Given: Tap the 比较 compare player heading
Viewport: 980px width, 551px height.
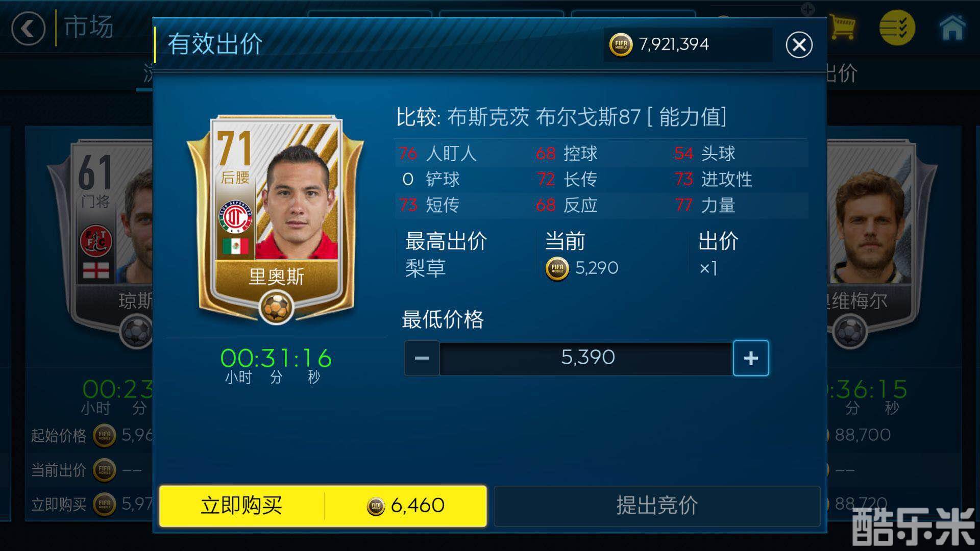Looking at the screenshot, I should click(x=561, y=117).
